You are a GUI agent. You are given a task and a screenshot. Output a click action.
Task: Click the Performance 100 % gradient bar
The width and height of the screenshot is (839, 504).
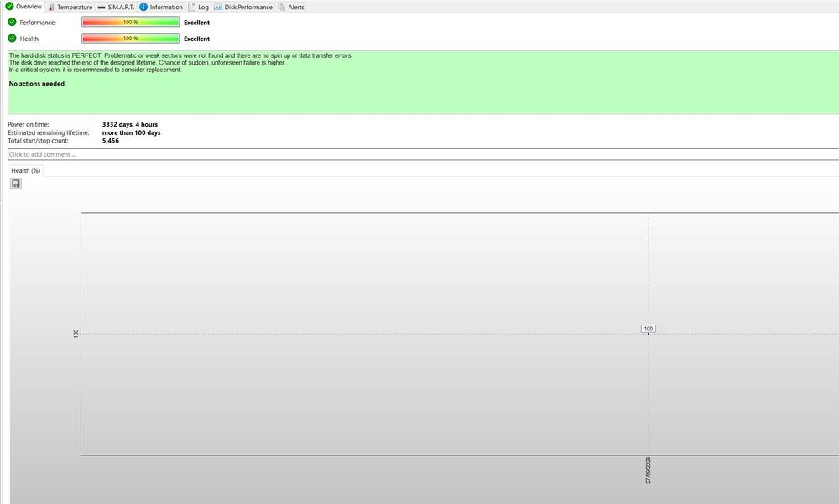[131, 22]
